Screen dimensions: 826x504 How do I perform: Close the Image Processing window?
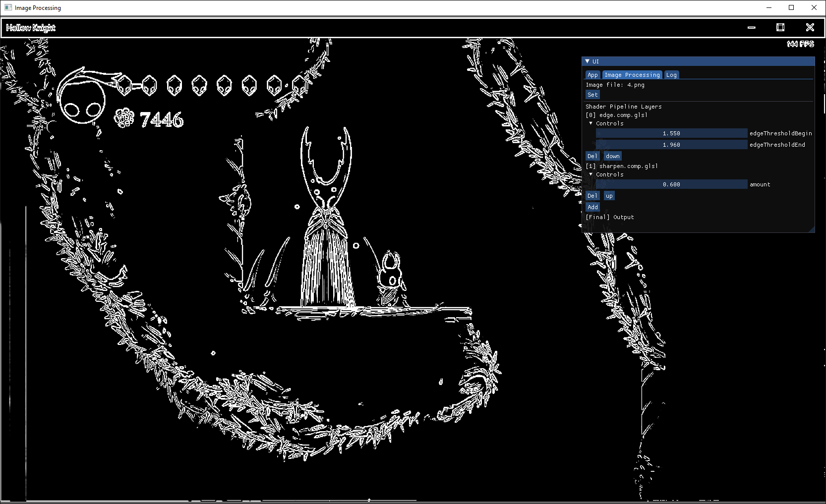click(814, 7)
